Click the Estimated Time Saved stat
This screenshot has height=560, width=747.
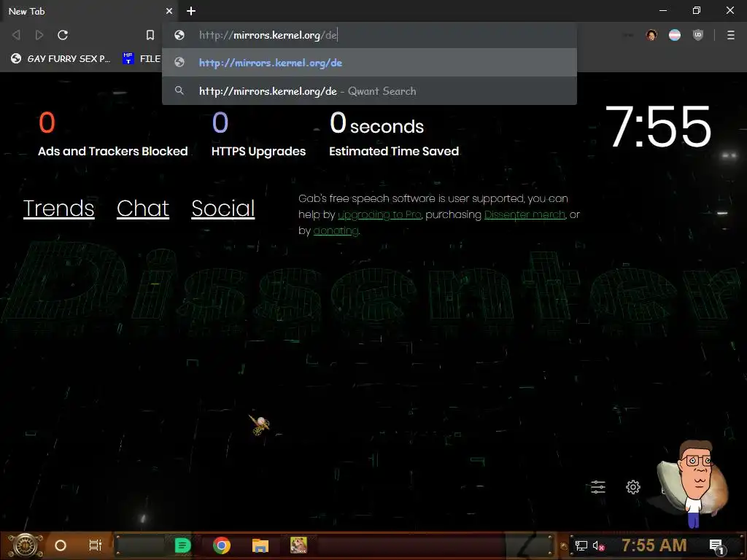[x=394, y=134]
